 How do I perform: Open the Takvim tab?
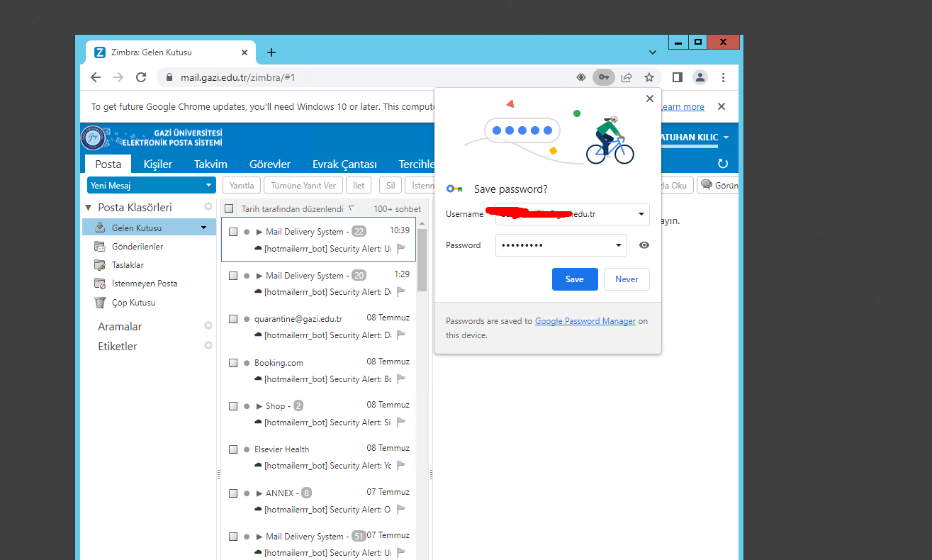(210, 164)
